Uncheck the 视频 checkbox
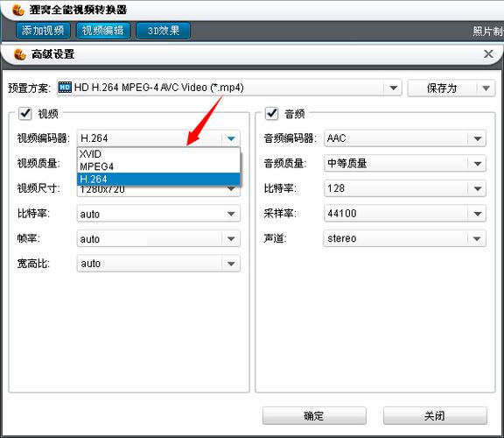 click(x=25, y=113)
